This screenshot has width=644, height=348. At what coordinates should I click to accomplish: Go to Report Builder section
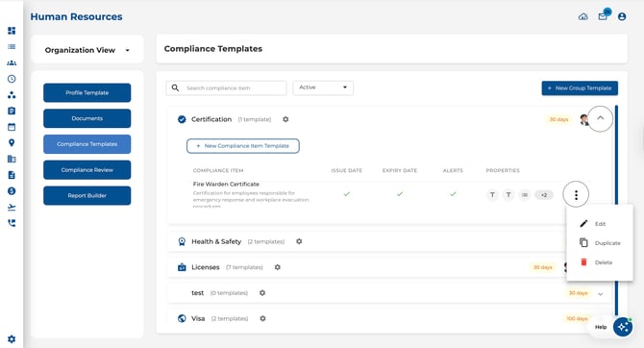[87, 195]
